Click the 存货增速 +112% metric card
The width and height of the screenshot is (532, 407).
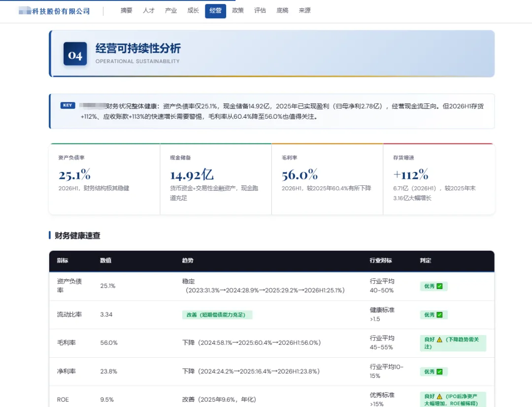439,179
